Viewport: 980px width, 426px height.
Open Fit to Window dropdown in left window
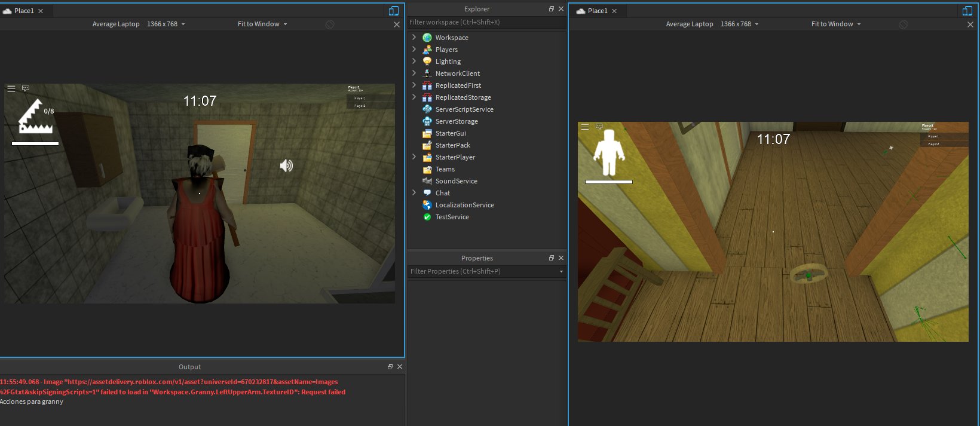point(262,24)
